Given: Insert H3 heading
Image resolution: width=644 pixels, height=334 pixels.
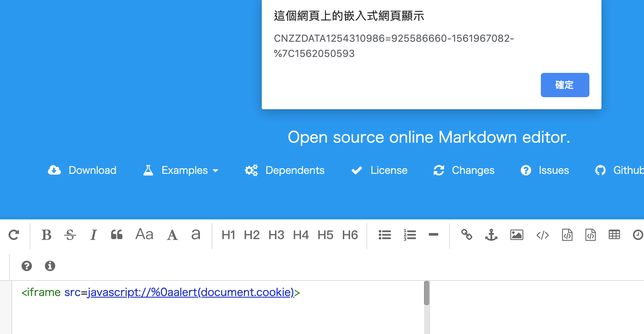Looking at the screenshot, I should (x=276, y=235).
